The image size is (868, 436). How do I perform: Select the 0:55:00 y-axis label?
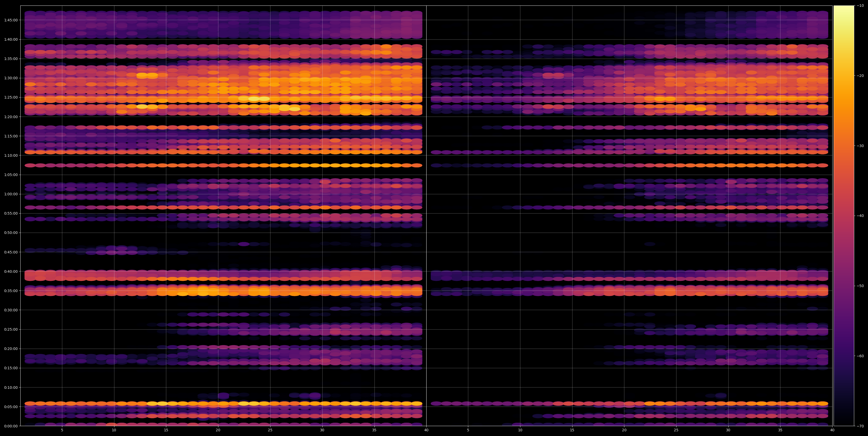(x=11, y=214)
